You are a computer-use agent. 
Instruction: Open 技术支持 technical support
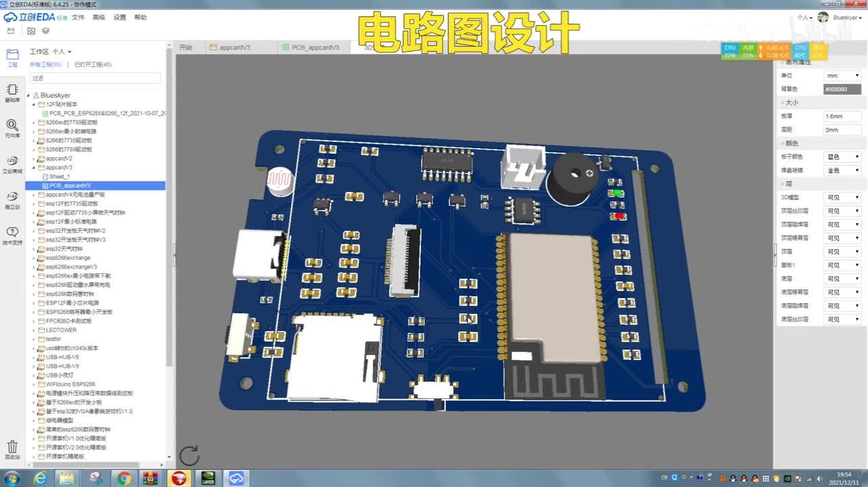click(12, 231)
